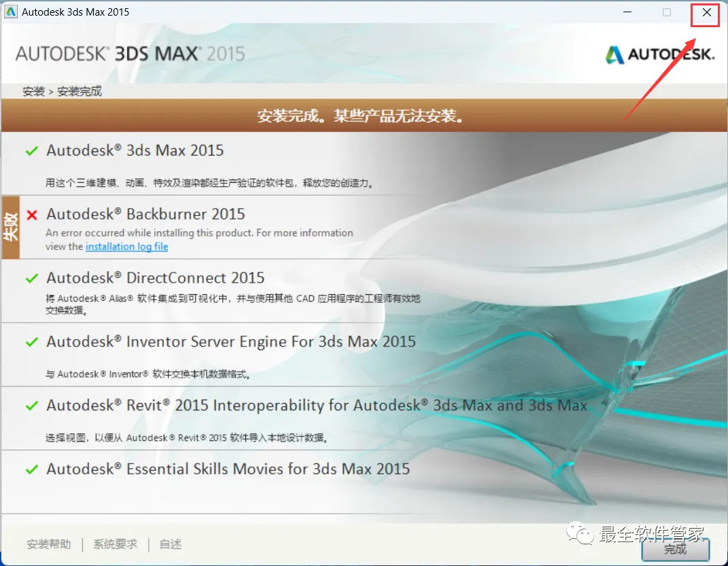Select the Autodesk® DirectConnect 2015 title
Image resolution: width=728 pixels, height=566 pixels.
(155, 277)
